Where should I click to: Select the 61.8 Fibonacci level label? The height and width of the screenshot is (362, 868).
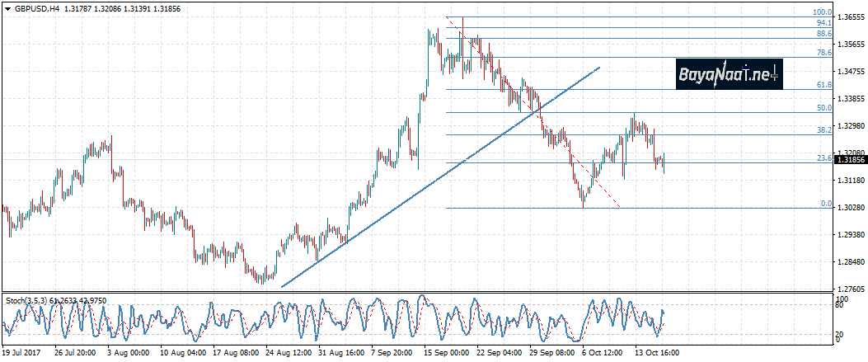tap(823, 85)
